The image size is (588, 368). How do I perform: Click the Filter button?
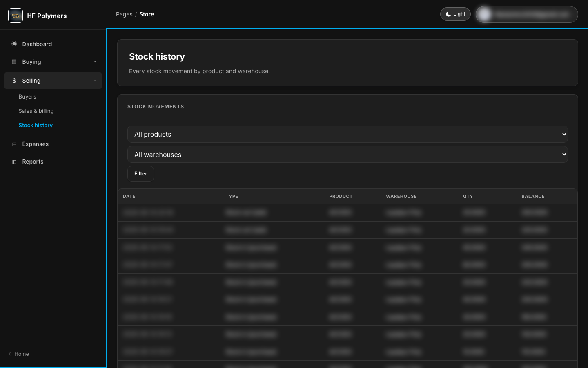tap(140, 174)
